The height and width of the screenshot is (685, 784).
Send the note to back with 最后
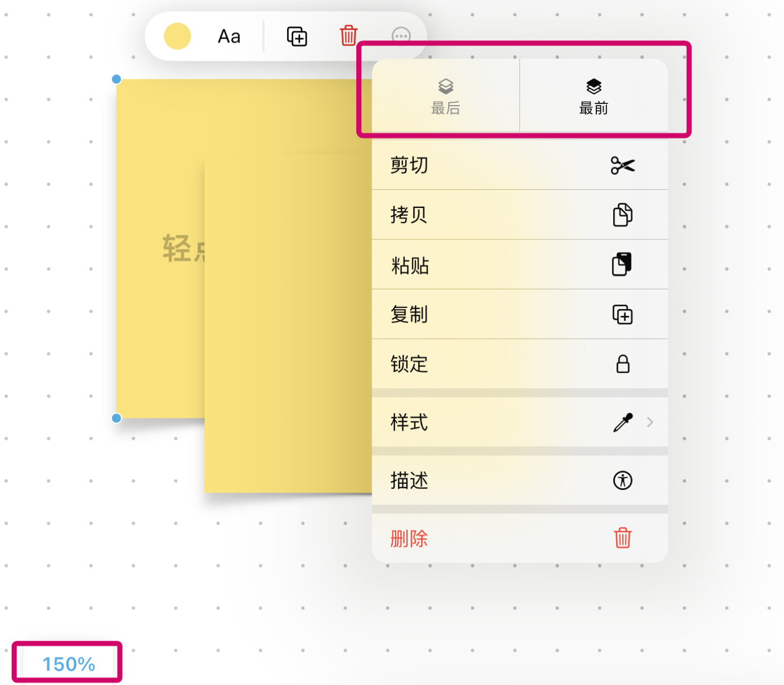[446, 96]
